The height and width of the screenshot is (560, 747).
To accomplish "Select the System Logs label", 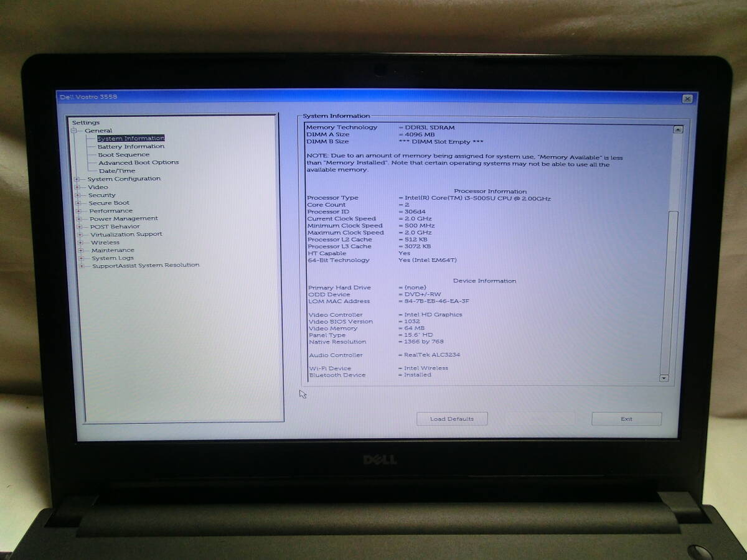I will [113, 258].
